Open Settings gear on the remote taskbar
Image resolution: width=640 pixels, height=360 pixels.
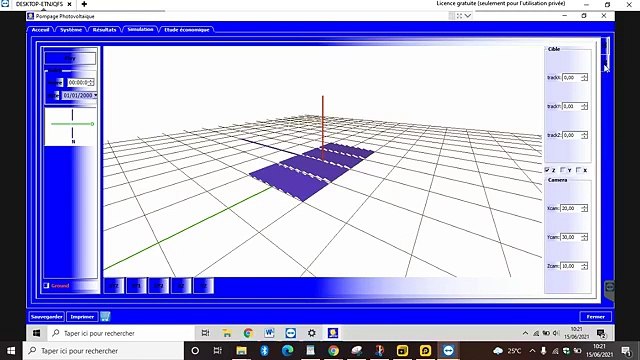pyautogui.click(x=312, y=333)
